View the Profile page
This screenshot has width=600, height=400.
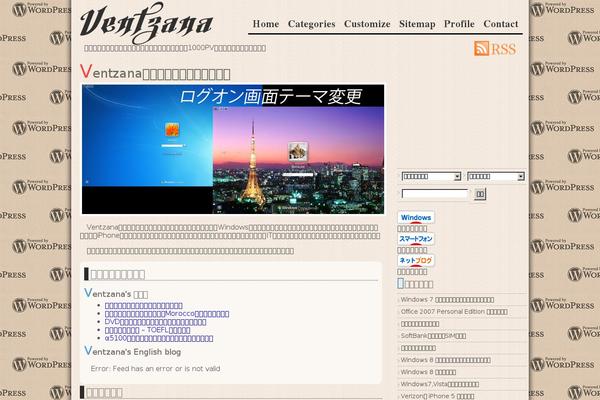point(459,24)
